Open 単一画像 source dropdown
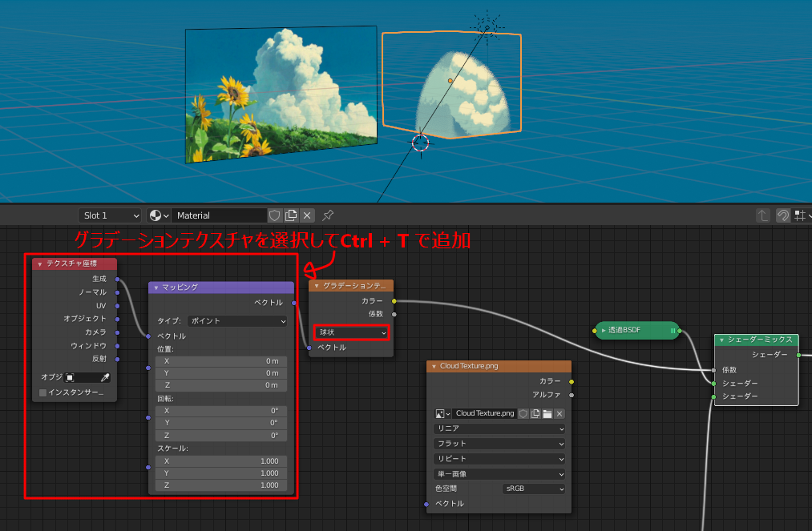Viewport: 812px width, 531px height. pyautogui.click(x=499, y=473)
